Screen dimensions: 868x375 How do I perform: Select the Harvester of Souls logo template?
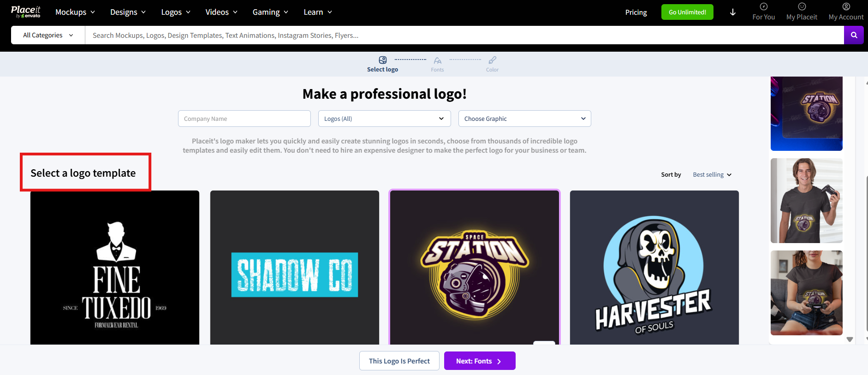(x=654, y=268)
